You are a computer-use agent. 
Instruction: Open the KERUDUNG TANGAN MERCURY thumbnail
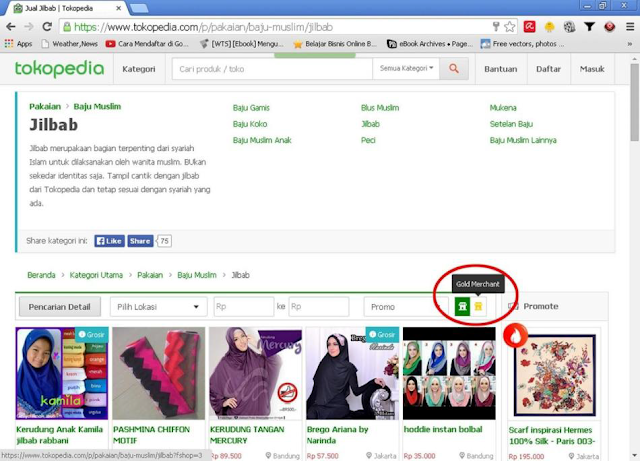[256, 373]
